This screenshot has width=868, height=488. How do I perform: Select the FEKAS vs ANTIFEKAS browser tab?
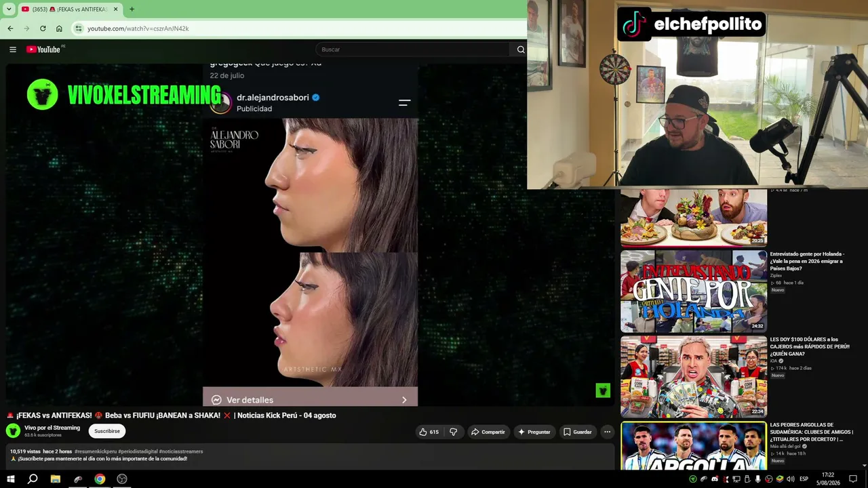pos(70,9)
